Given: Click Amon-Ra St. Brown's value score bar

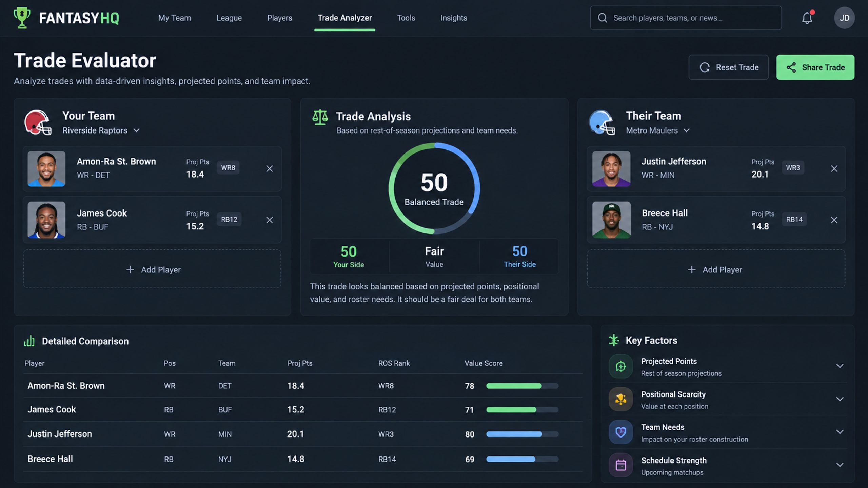Looking at the screenshot, I should (x=522, y=386).
